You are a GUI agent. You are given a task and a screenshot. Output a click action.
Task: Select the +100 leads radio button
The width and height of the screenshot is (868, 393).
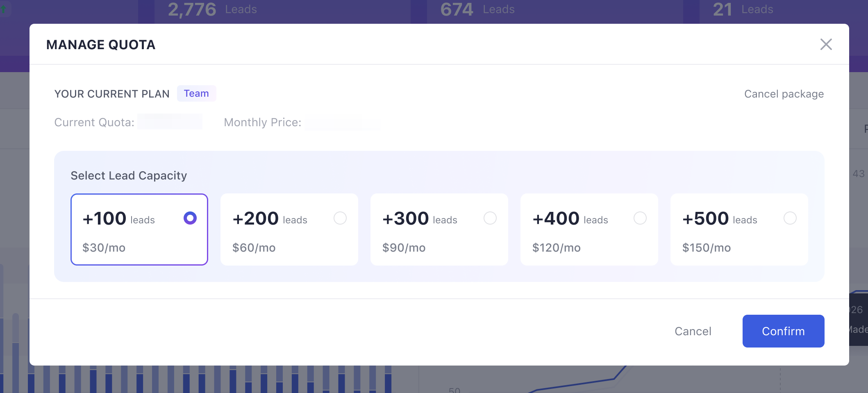(190, 218)
